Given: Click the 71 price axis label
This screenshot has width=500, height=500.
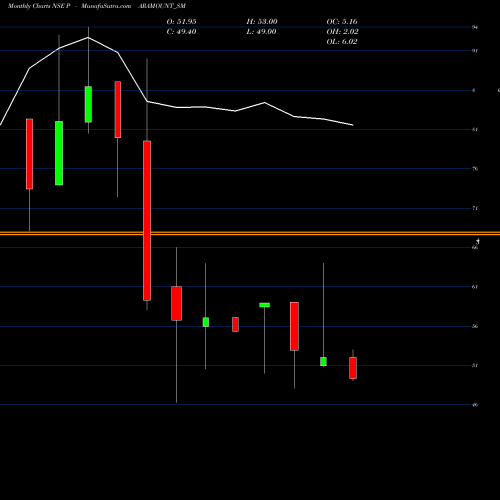Looking at the screenshot, I should [x=475, y=208].
